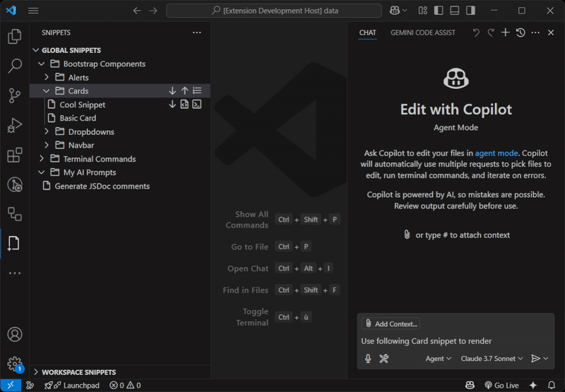Move the Cards folder down
Viewport: 565px width, 392px height.
click(172, 91)
